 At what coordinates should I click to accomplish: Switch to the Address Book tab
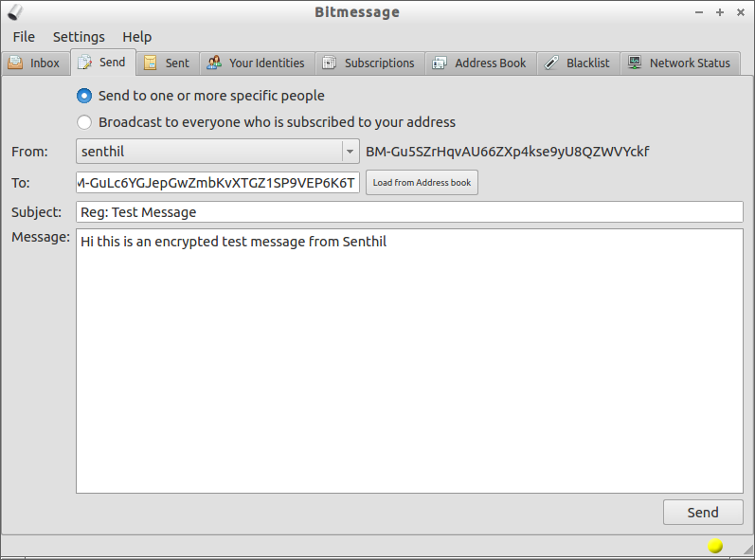480,63
